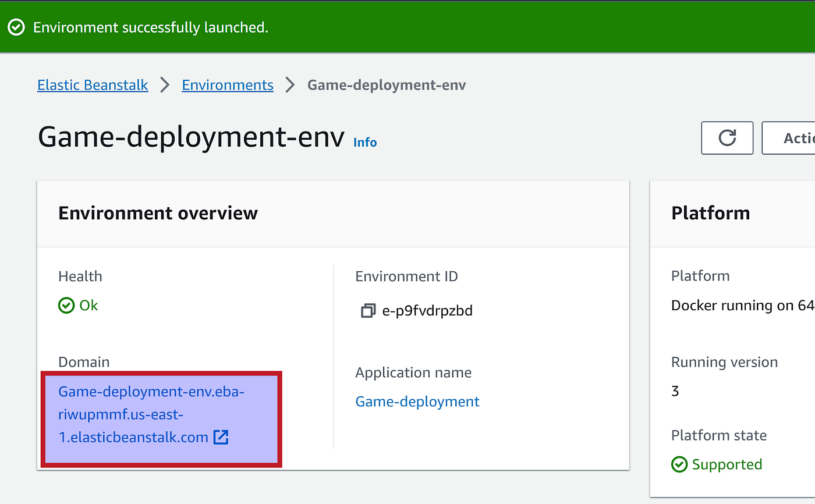Open Info link next to Game-deployment-env
This screenshot has height=504, width=815.
pyautogui.click(x=365, y=142)
